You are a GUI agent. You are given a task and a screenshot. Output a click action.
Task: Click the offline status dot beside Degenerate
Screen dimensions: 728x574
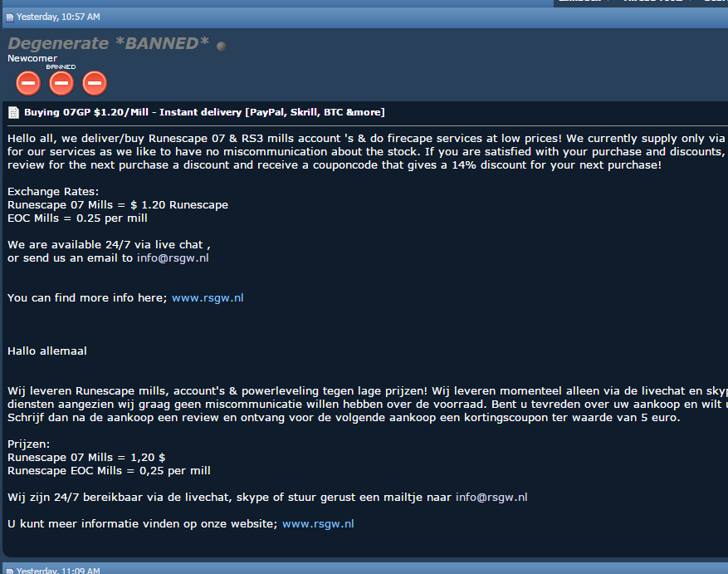(222, 46)
